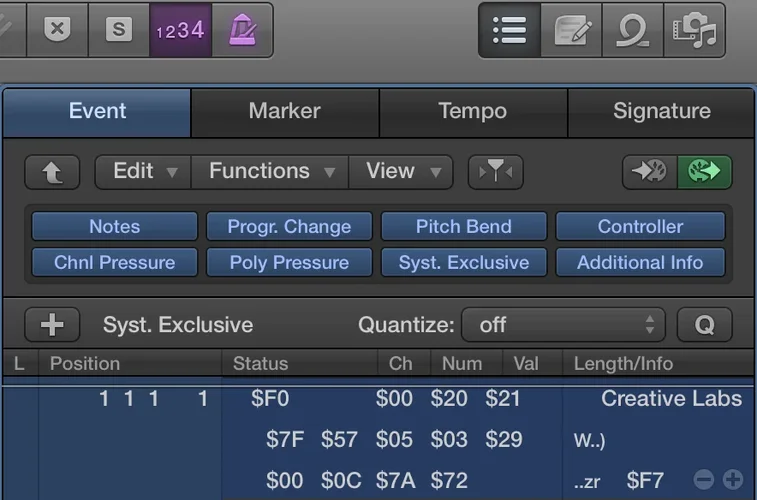Toggle the MIDI In green button
Viewport: 757px width, 500px height.
pos(705,172)
